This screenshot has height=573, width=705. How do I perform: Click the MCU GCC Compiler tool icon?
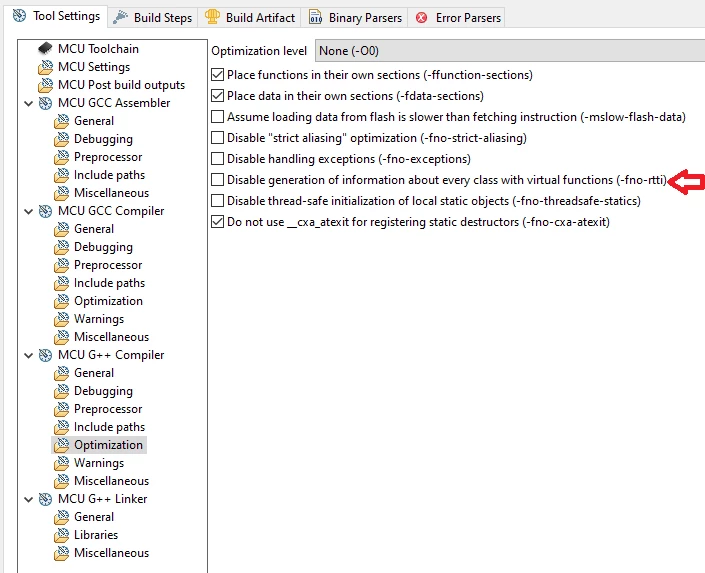pyautogui.click(x=45, y=211)
